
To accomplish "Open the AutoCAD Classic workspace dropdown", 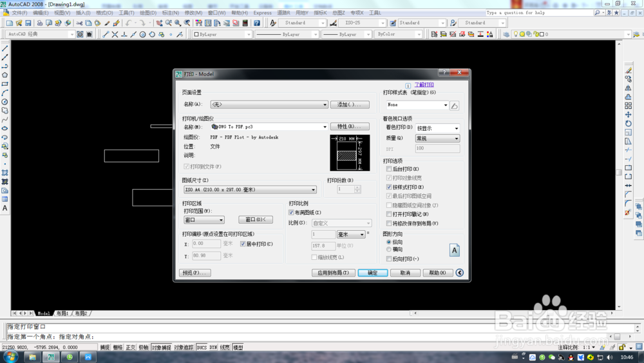I will [40, 34].
